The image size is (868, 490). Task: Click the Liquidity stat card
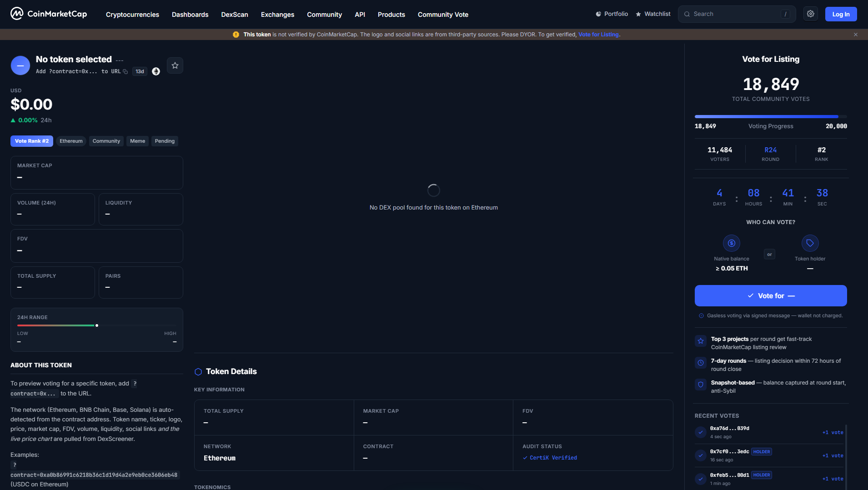pyautogui.click(x=141, y=210)
